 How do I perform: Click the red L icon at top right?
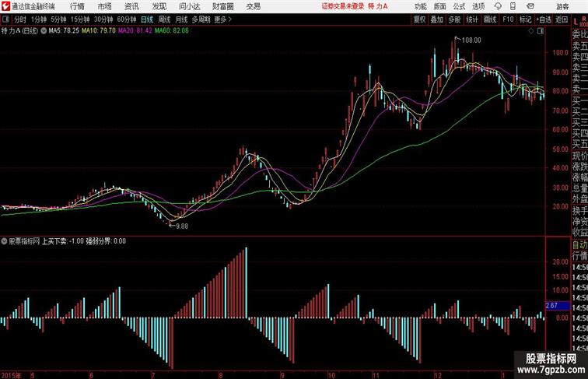(576, 21)
